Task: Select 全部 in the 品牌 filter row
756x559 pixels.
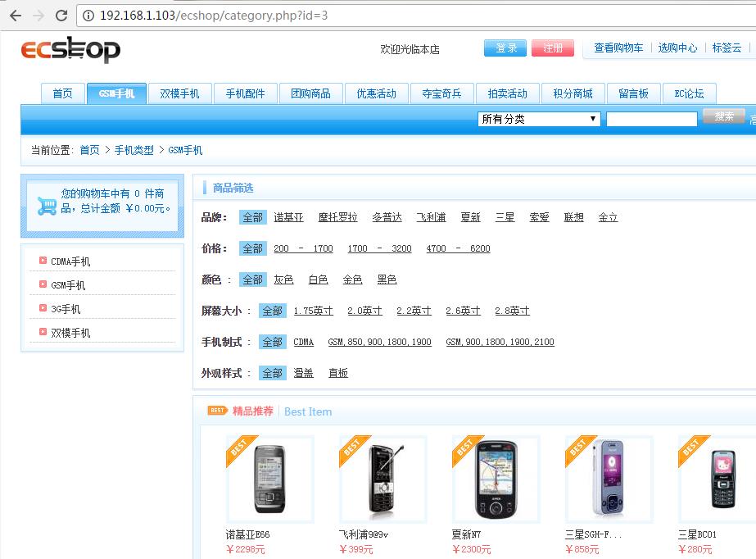Action: point(252,217)
